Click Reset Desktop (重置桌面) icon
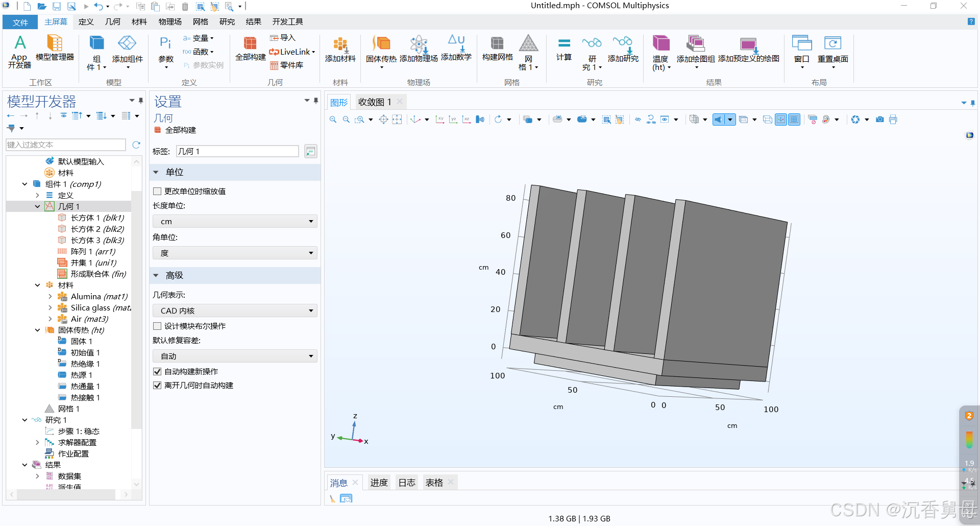 pyautogui.click(x=832, y=52)
